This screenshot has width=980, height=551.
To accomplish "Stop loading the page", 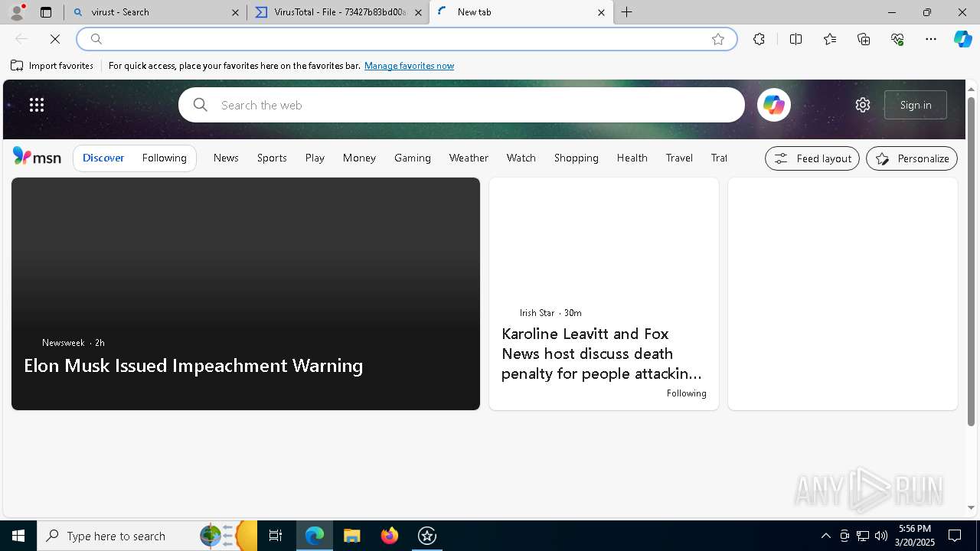I will 55,39.
